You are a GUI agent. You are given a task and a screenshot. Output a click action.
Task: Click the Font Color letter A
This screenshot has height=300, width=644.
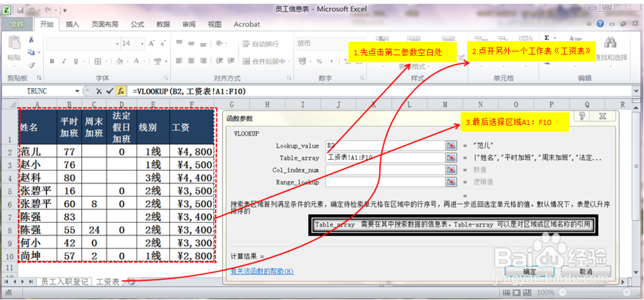(136, 62)
